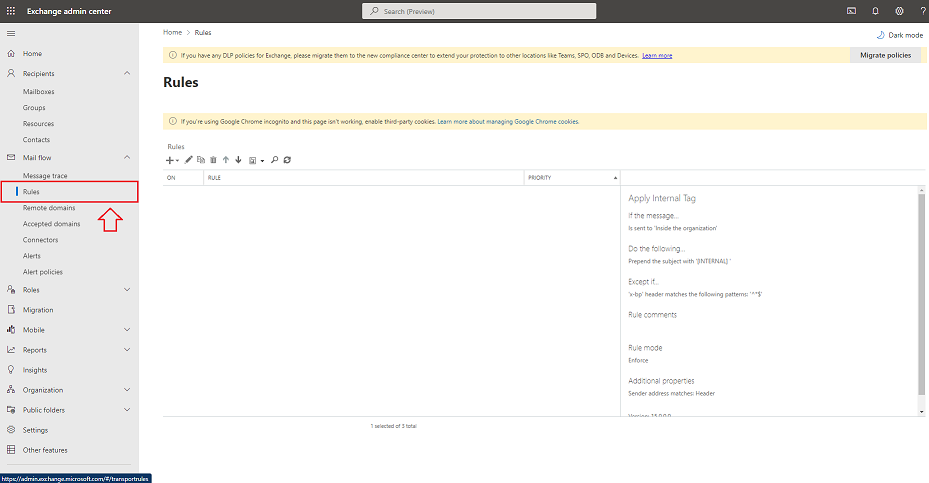Open Remote domains in Mail flow
Screen dimensions: 929x483
[49, 208]
